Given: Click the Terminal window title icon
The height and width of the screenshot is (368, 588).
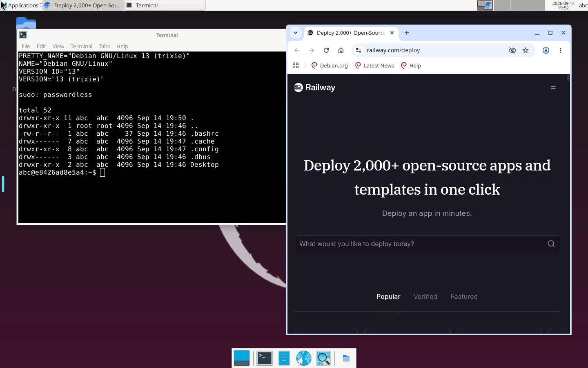Looking at the screenshot, I should click(x=23, y=35).
